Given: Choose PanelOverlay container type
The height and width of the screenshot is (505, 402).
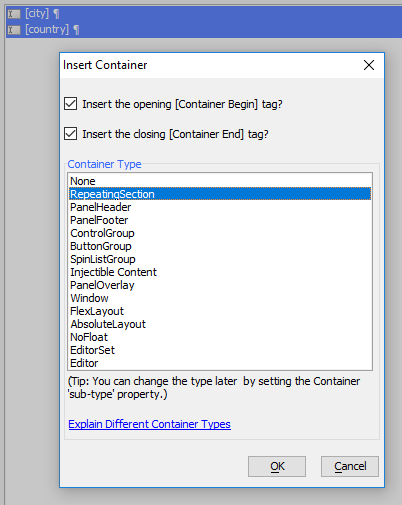Looking at the screenshot, I should click(x=220, y=285).
